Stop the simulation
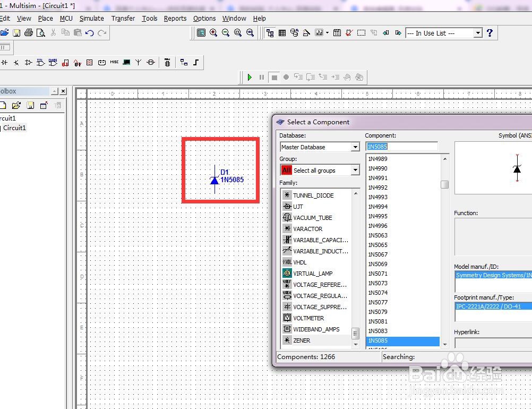Screen dimensions: 532x409 274,78
